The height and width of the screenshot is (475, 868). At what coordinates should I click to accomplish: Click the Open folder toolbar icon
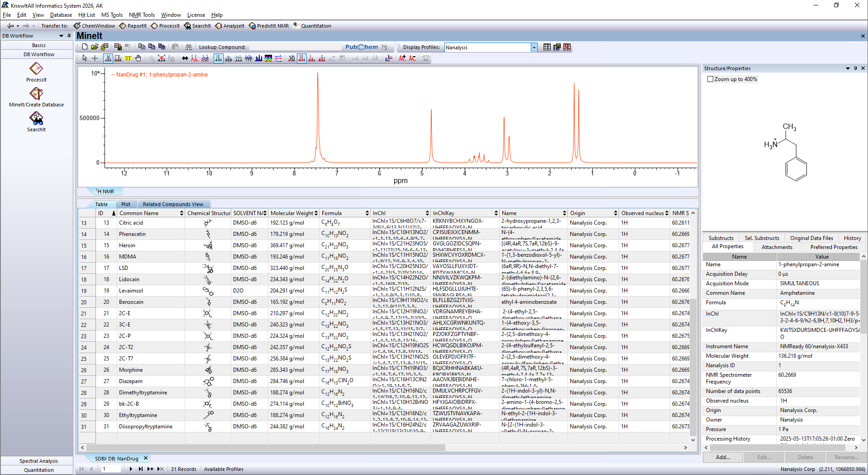95,47
